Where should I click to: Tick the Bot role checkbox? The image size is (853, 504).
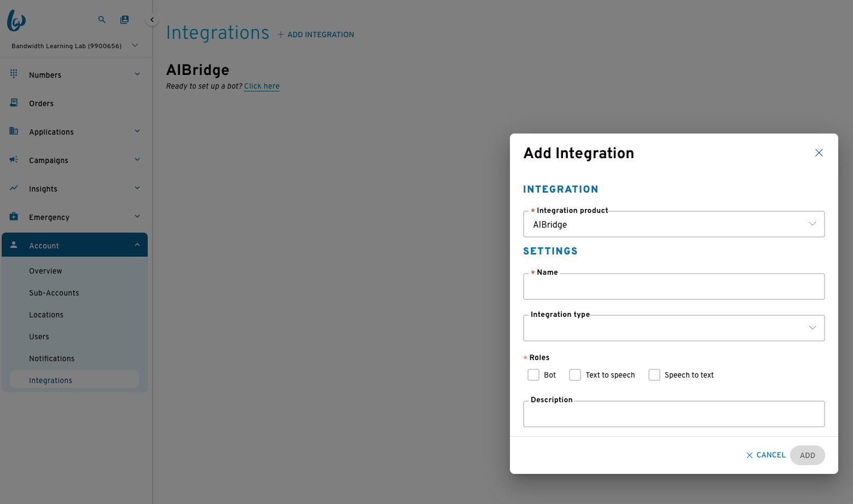(533, 375)
